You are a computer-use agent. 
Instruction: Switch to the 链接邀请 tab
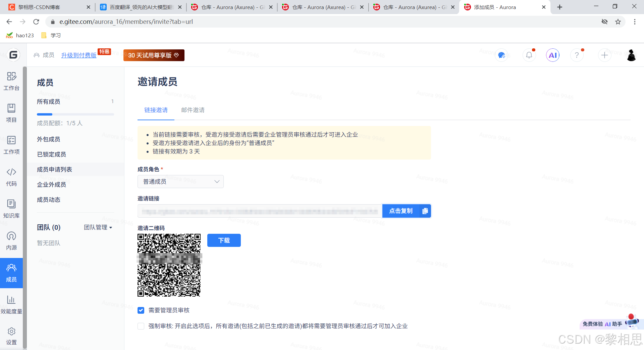(x=156, y=110)
